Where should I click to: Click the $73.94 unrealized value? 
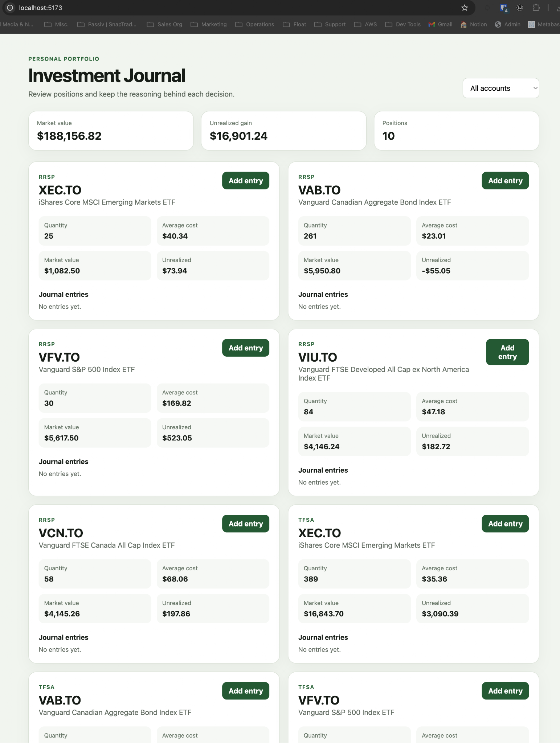click(175, 271)
